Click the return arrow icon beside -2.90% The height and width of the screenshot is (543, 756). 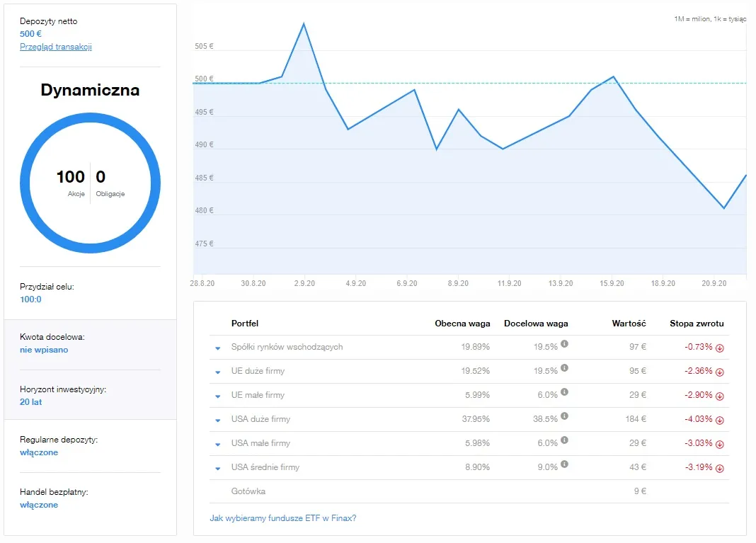[x=720, y=396]
